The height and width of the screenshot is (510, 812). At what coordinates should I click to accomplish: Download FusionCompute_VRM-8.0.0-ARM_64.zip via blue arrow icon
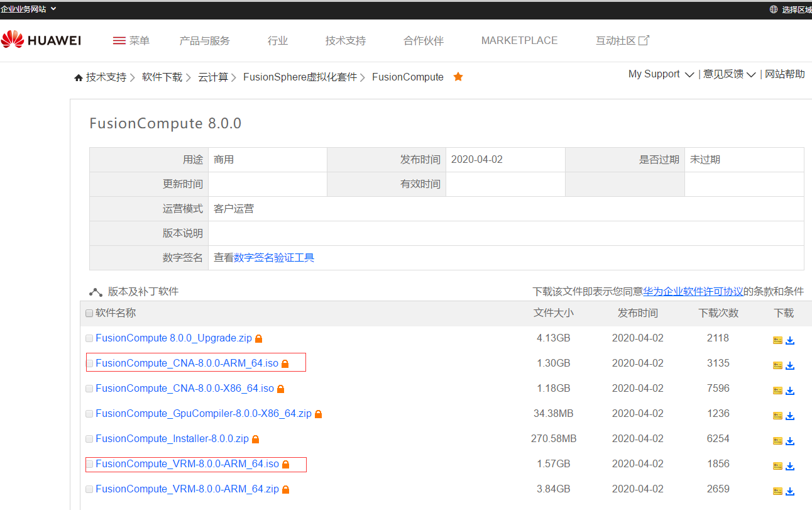coord(790,491)
